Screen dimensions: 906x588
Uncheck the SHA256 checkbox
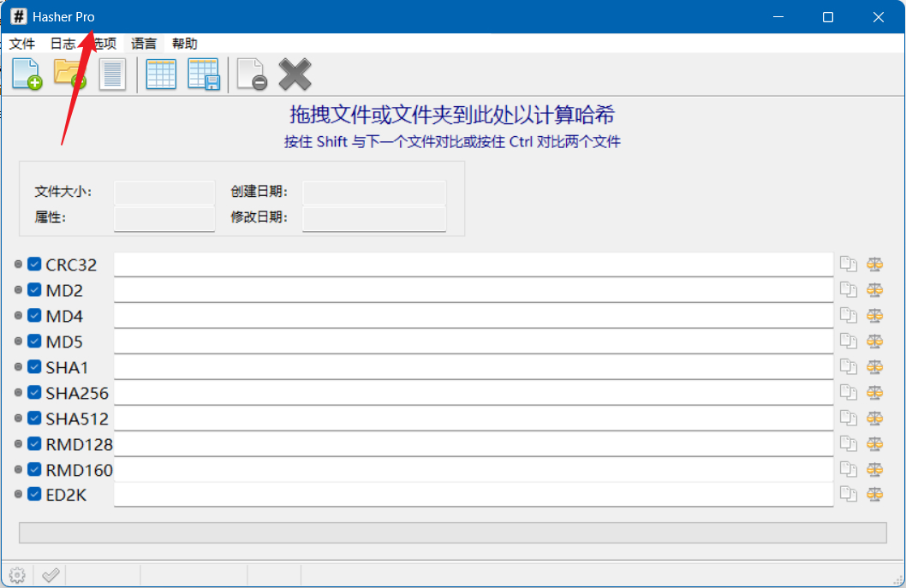[x=34, y=392]
